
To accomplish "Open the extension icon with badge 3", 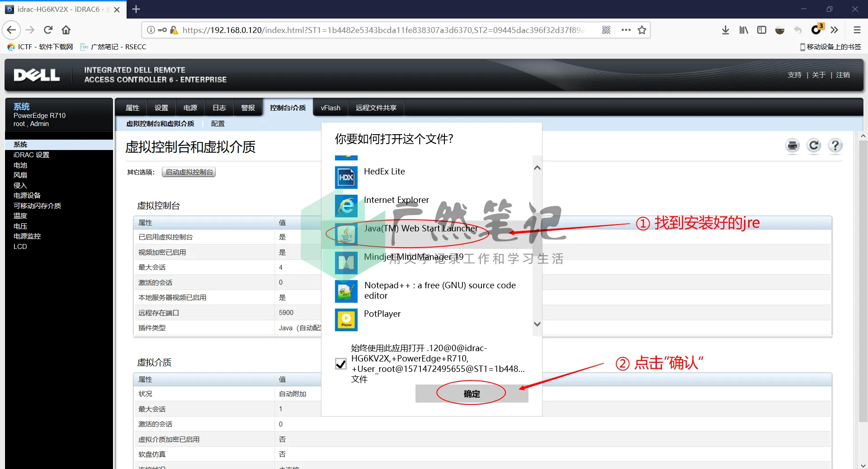I will [816, 30].
